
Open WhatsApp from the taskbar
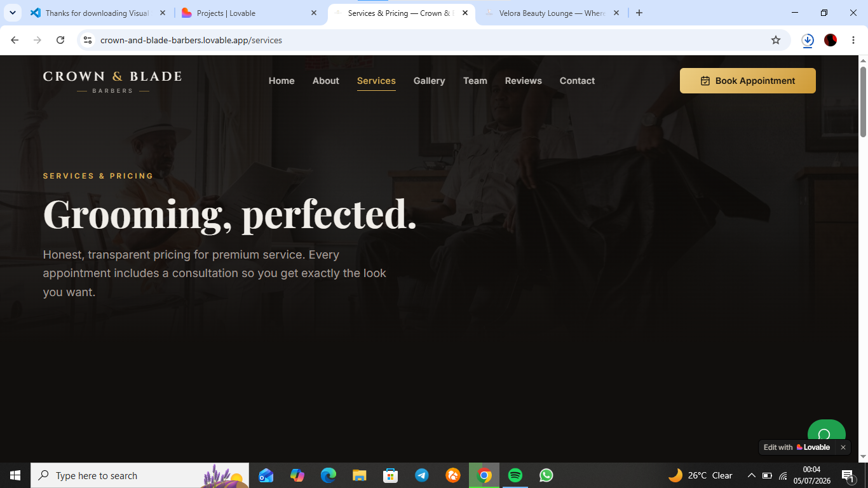[546, 475]
